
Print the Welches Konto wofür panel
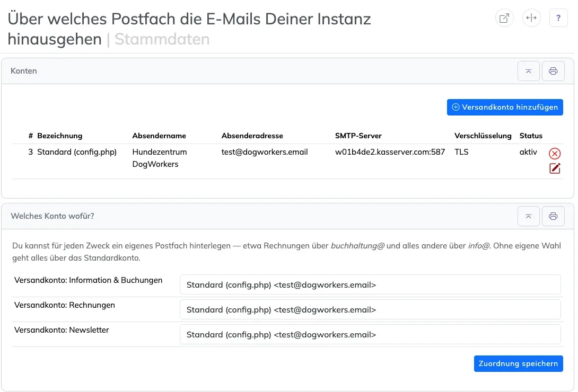click(x=553, y=216)
